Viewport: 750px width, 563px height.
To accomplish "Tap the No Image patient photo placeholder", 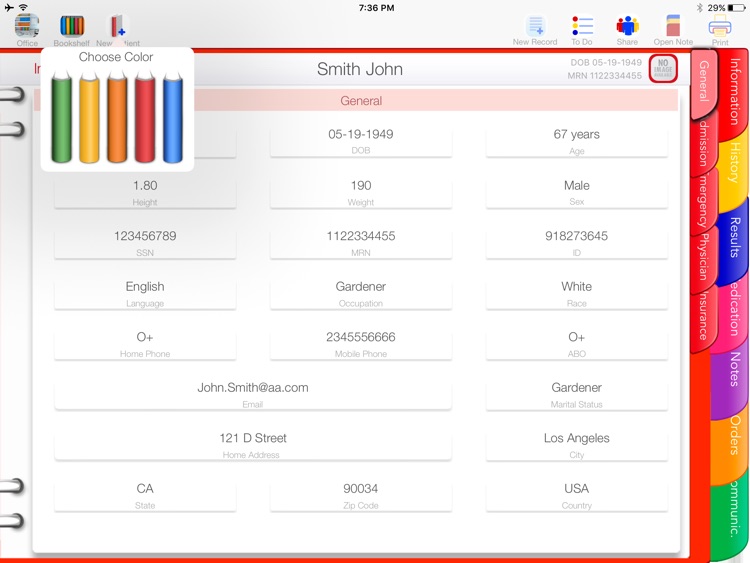I will (663, 68).
